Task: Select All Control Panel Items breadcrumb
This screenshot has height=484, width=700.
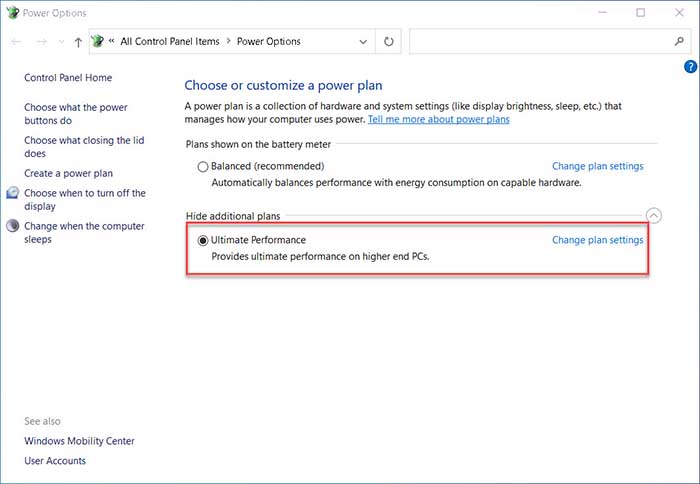Action: [x=170, y=42]
